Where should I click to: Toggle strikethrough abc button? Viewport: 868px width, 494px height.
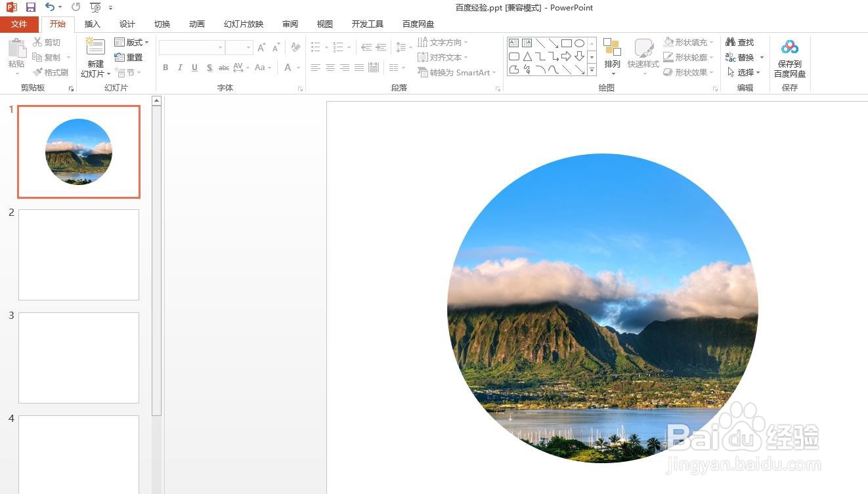click(224, 68)
